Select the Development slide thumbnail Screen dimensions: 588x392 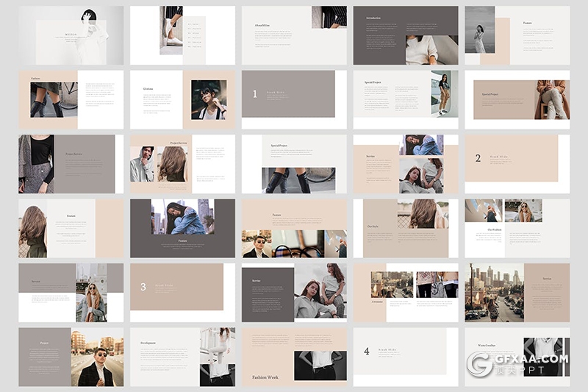click(182, 357)
